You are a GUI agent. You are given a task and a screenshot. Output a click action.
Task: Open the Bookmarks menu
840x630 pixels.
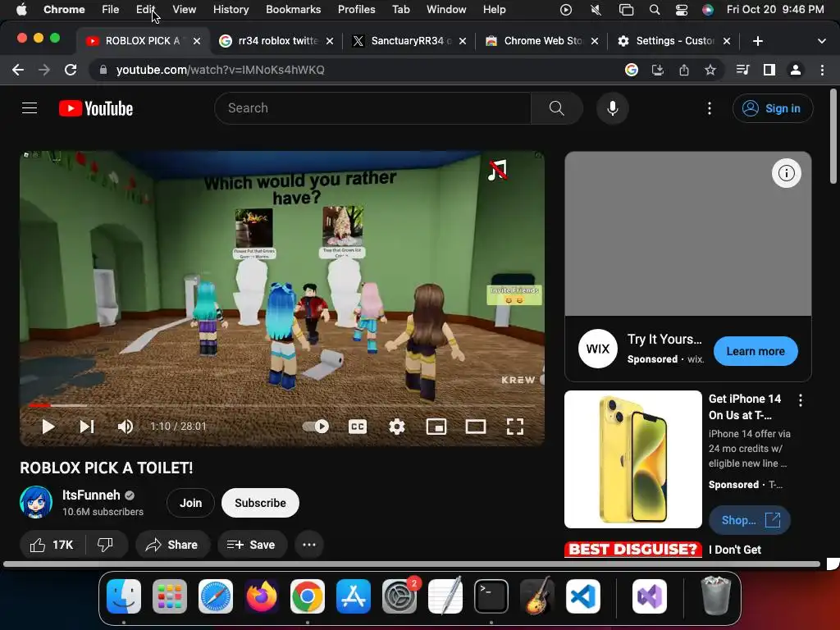pos(293,10)
